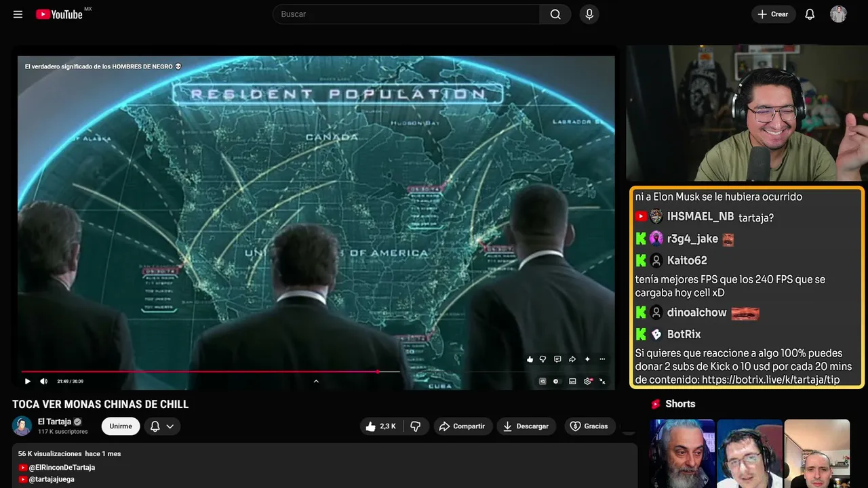Dislike the video below the player
The height and width of the screenshot is (488, 868).
point(416,426)
